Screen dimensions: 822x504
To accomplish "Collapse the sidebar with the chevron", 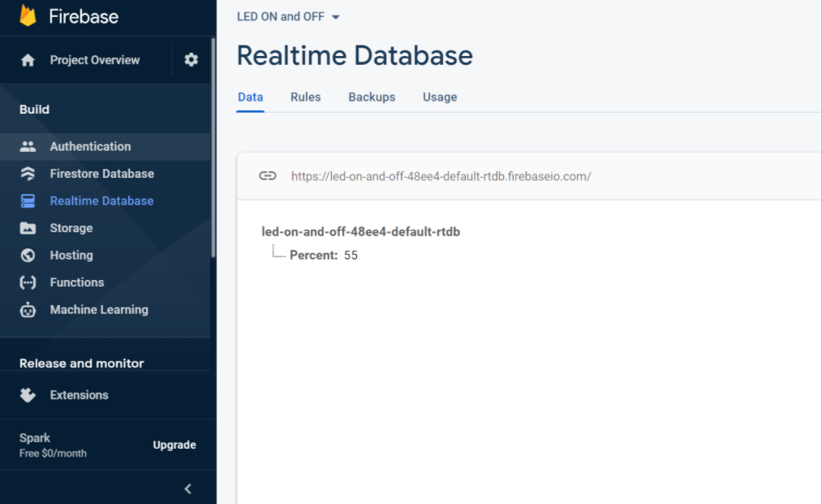I will click(x=188, y=489).
